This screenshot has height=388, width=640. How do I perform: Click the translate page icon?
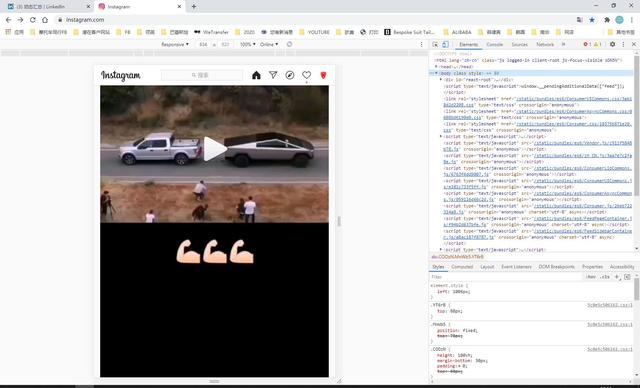[580, 20]
